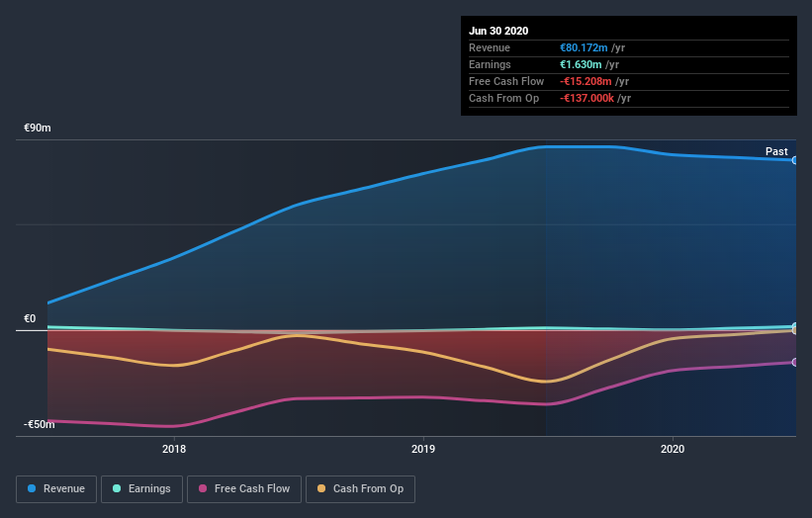Click the Jun 30 2020 tooltip date

tap(498, 31)
